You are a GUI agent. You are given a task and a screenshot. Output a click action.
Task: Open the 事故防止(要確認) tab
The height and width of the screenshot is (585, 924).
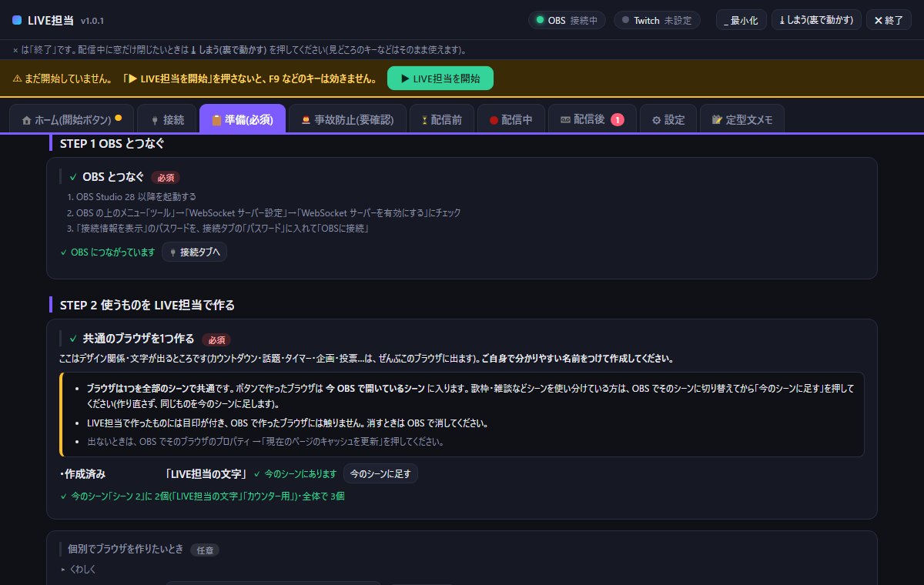(347, 119)
